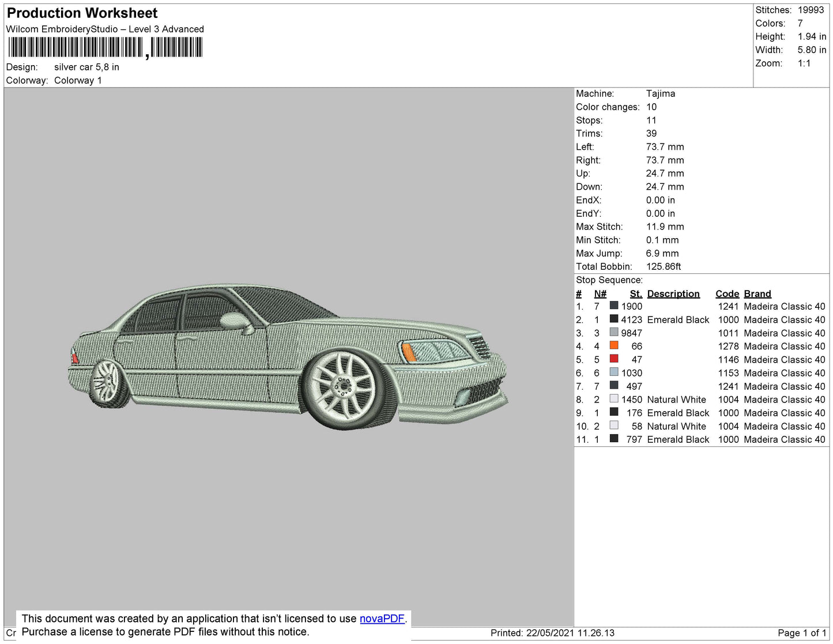Screen dimensions: 833x644
Task: Click the Width value '5.80 in'
Action: (812, 50)
